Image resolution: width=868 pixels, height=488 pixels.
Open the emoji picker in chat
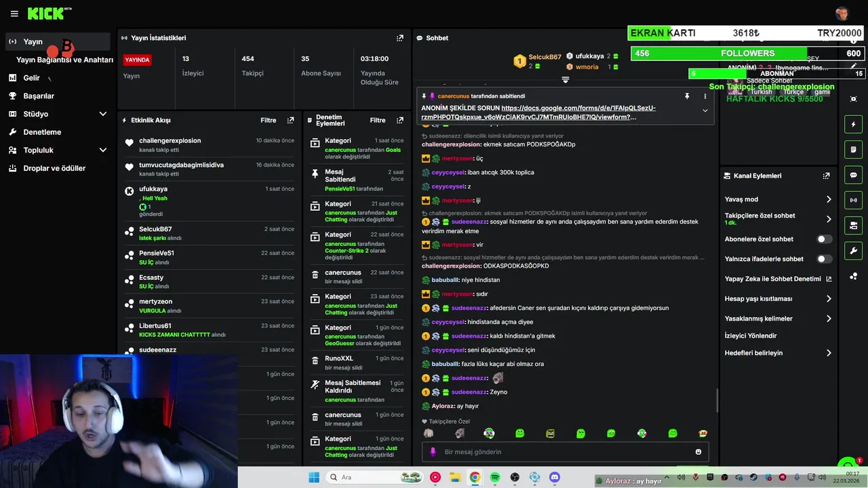[x=698, y=452]
